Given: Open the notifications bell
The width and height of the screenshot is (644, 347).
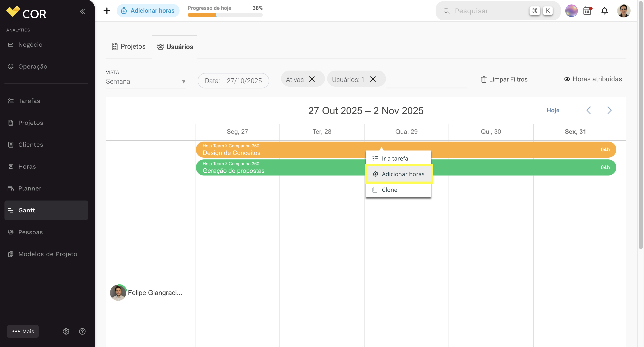Looking at the screenshot, I should (604, 11).
